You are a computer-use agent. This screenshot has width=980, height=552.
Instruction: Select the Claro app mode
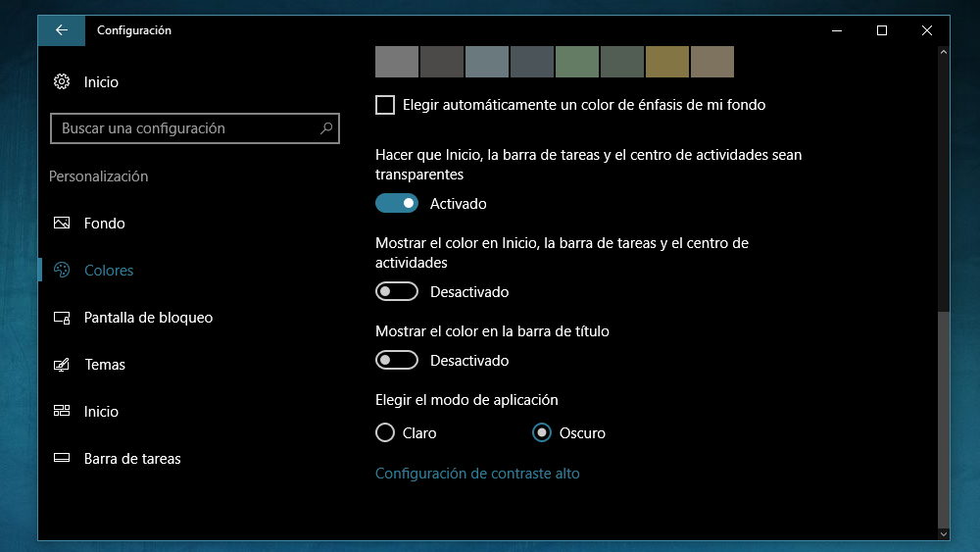click(385, 432)
